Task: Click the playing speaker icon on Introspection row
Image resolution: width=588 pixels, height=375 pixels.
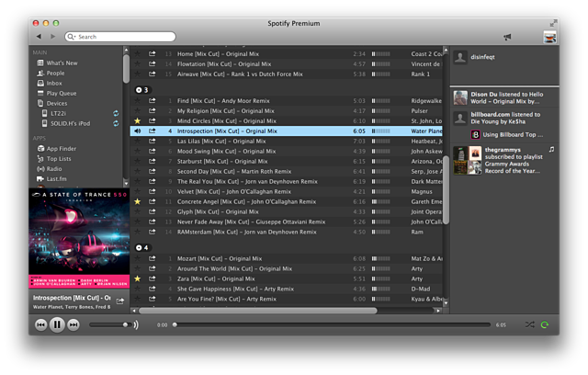Action: coord(138,131)
